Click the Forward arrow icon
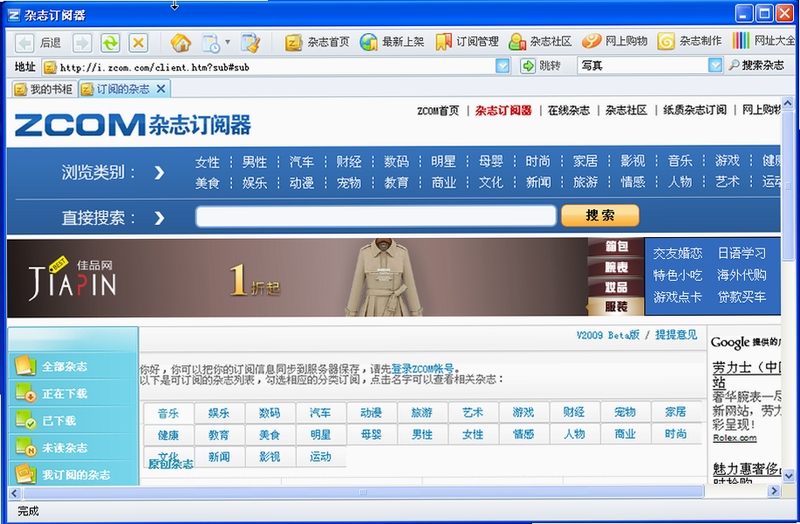 [x=82, y=43]
